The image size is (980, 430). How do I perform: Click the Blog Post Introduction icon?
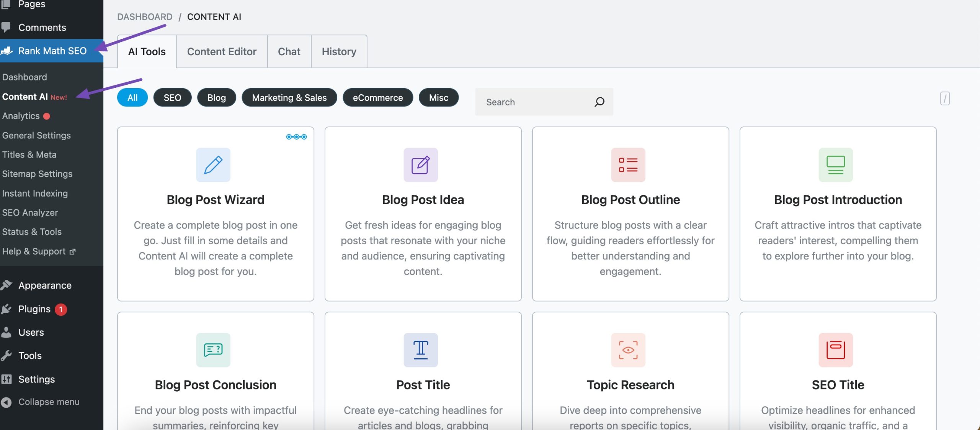click(x=836, y=165)
